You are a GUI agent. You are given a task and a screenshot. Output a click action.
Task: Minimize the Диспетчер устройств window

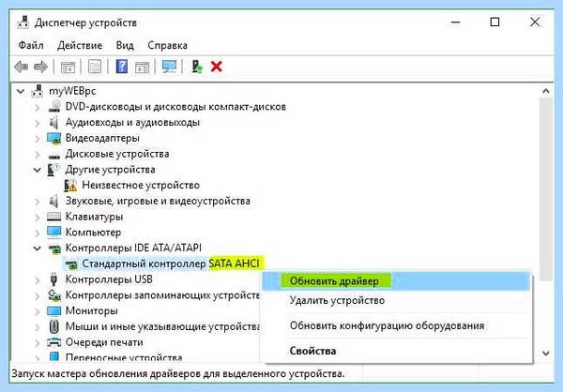click(x=456, y=23)
